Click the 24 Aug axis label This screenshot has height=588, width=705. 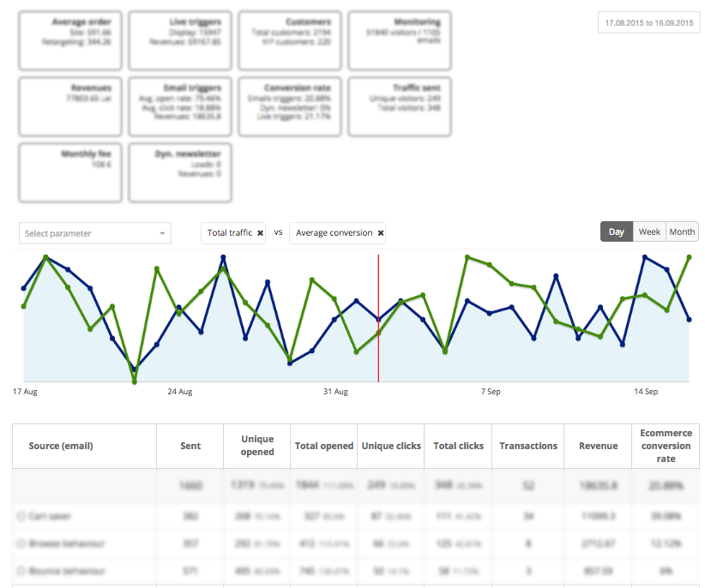pyautogui.click(x=180, y=391)
